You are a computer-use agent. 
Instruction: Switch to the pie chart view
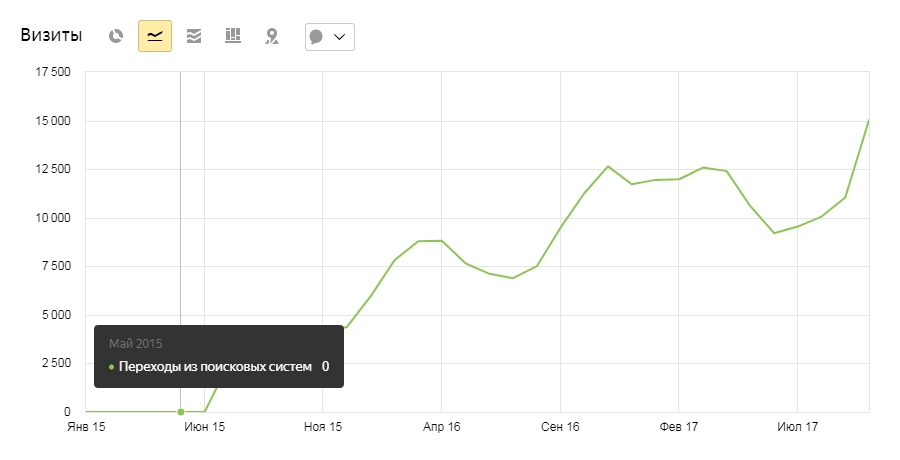[x=116, y=36]
